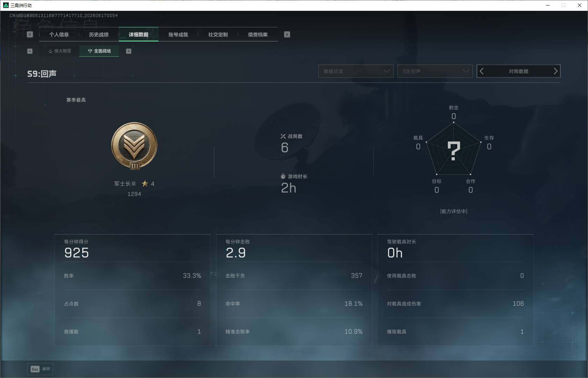Click the A key previous-mode icon
The height and width of the screenshot is (378, 588).
pos(30,51)
